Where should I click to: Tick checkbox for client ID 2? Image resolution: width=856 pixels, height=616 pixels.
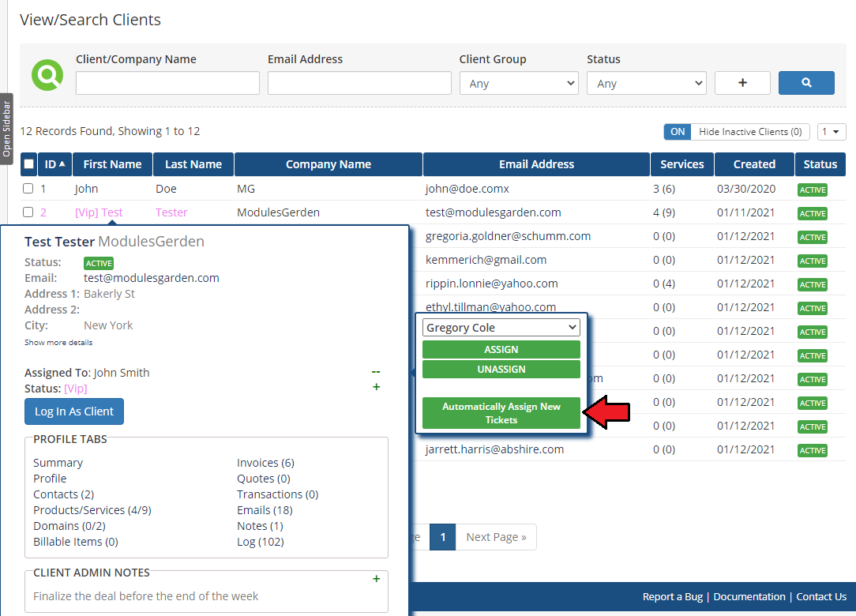coord(28,212)
